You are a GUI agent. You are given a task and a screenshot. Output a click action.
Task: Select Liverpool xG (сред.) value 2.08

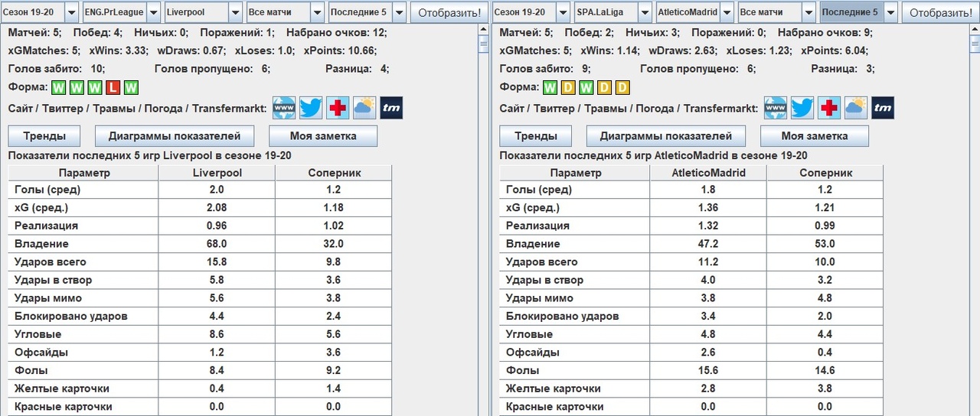[217, 208]
